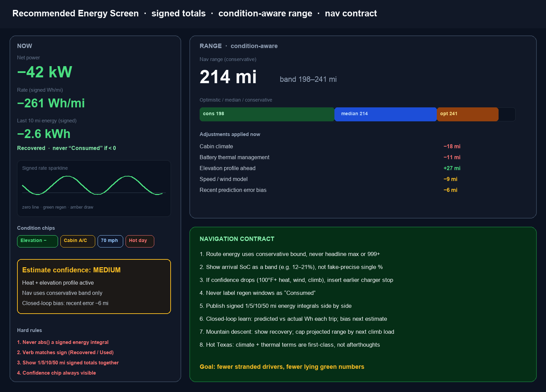Viewport: 546px width, 392px height.
Task: Click the median 214 range segment
Action: [x=386, y=114]
